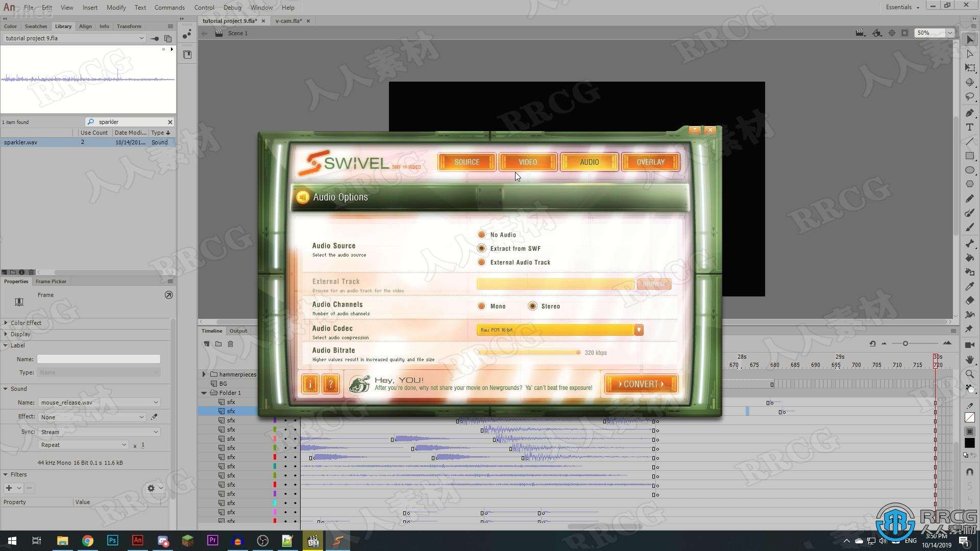This screenshot has height=551, width=980.
Task: Edit sound envelope pencil icon
Action: click(x=154, y=417)
